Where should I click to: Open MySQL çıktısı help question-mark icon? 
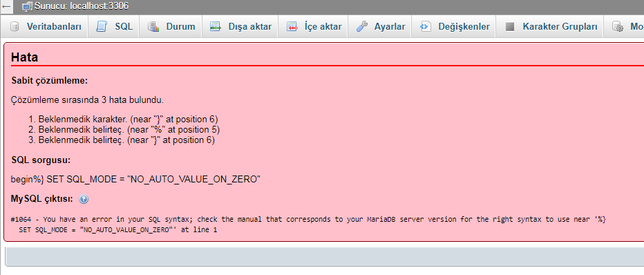(84, 200)
